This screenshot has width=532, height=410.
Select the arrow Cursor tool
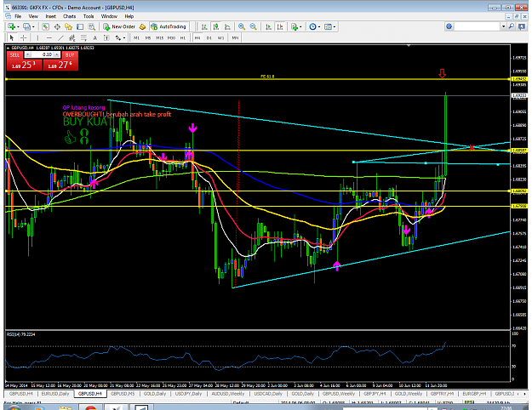pyautogui.click(x=12, y=37)
